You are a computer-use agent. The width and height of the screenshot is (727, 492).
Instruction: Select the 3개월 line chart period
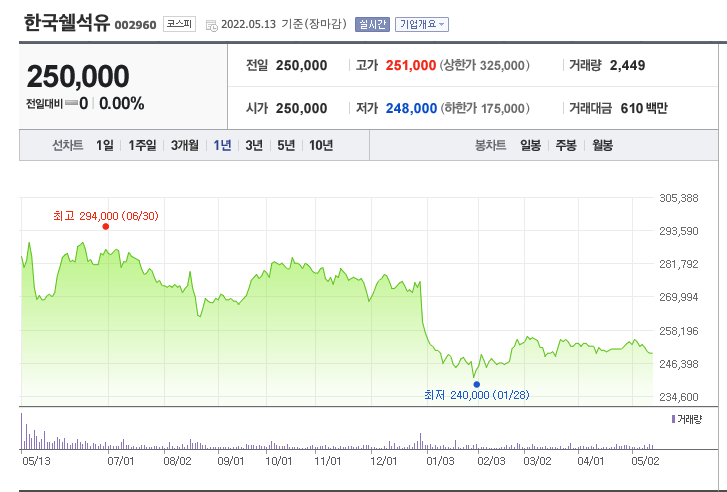[185, 146]
